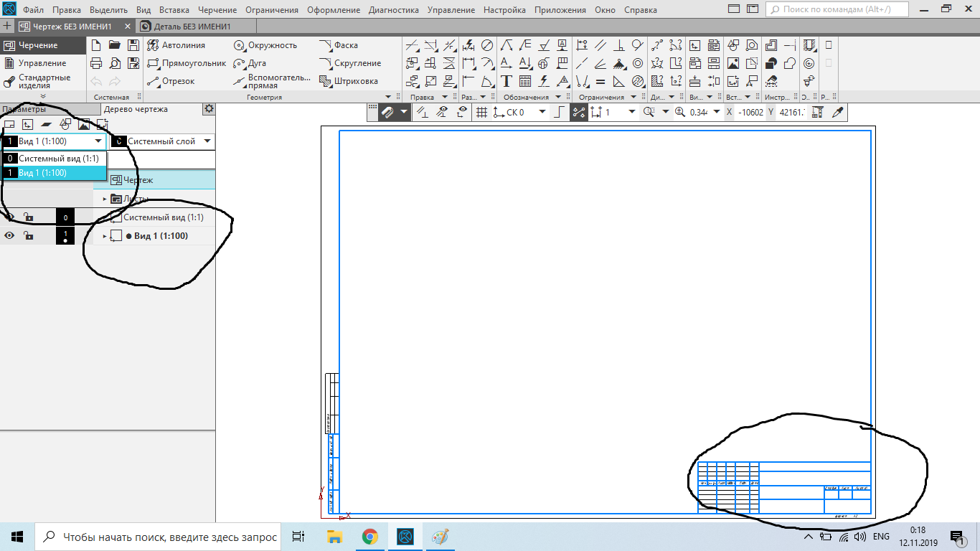Screen dimensions: 980x551
Task: Select the large T text tool
Action: coord(507,81)
